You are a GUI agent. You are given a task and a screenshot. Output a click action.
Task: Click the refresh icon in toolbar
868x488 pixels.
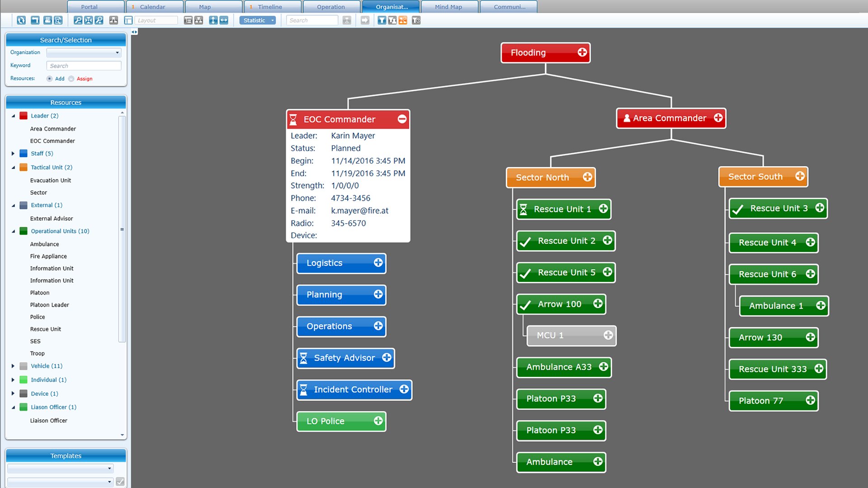coord(21,20)
